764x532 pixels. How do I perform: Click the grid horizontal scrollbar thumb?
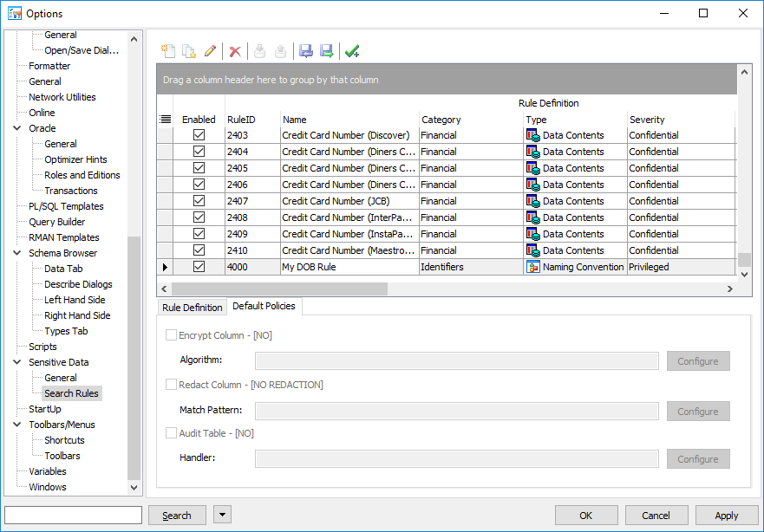coord(279,289)
